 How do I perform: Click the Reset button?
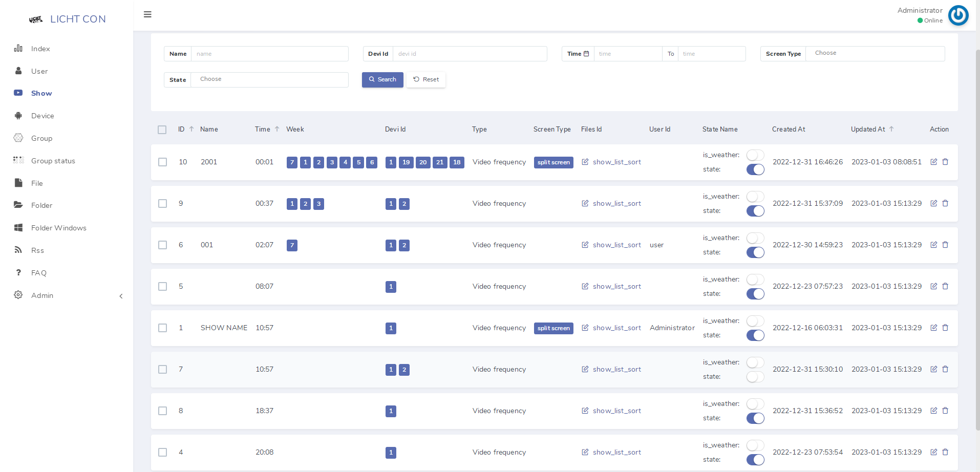coord(426,79)
